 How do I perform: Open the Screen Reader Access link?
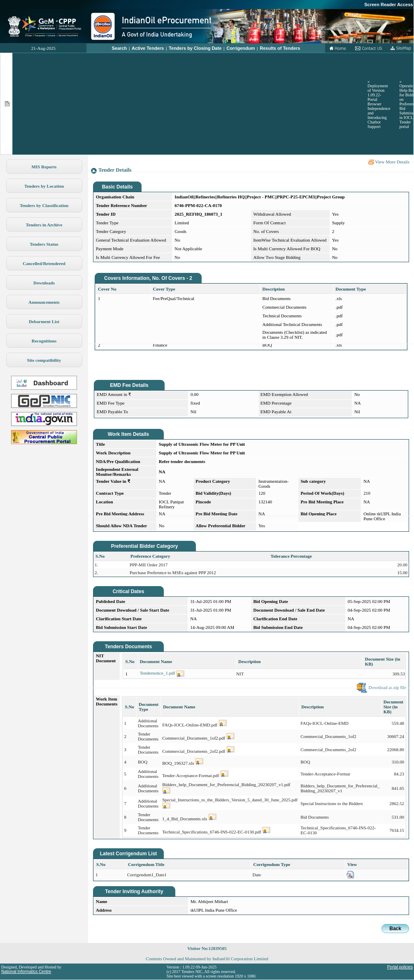pos(388,5)
